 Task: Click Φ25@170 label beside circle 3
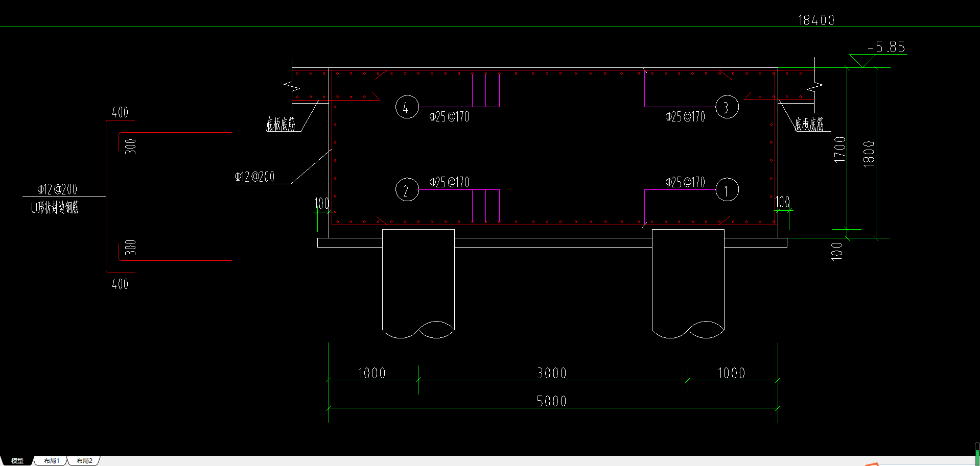tap(685, 117)
